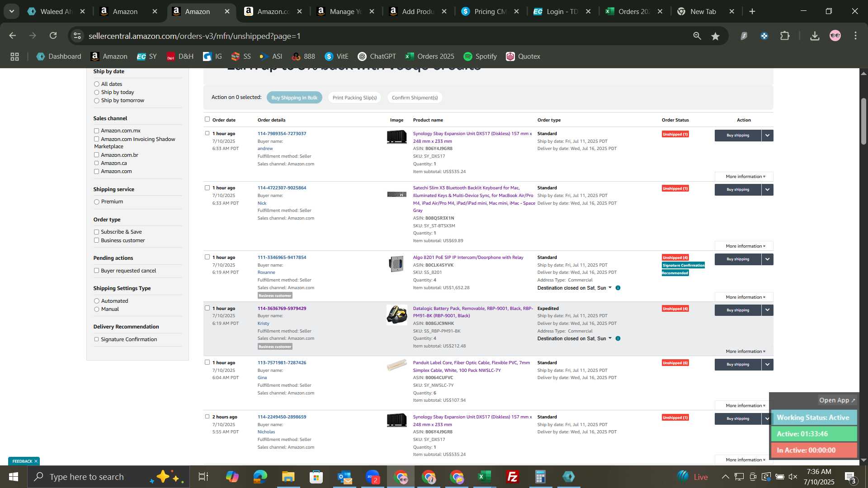Open Buy shipping dropdown for Gina's order
Screen dimensions: 868x488
(x=767, y=365)
